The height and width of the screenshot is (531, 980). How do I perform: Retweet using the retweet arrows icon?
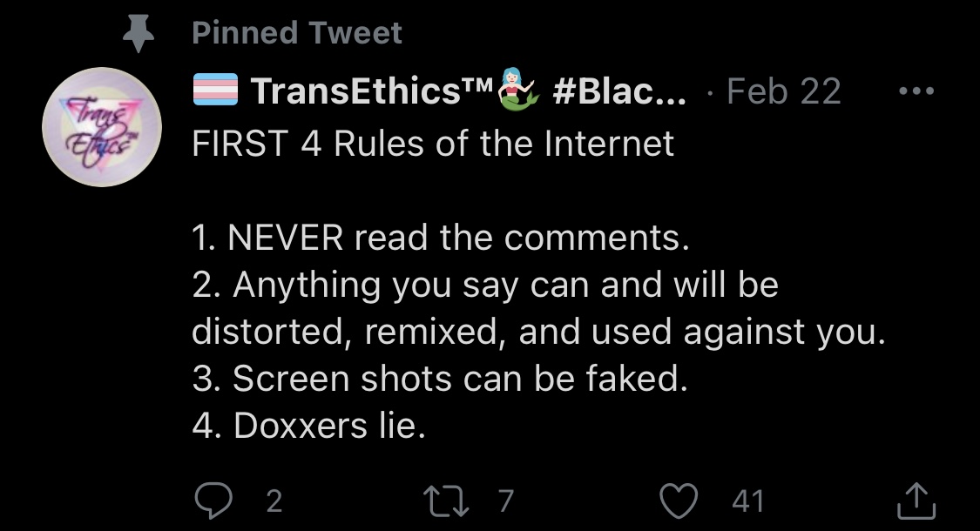pos(446,501)
